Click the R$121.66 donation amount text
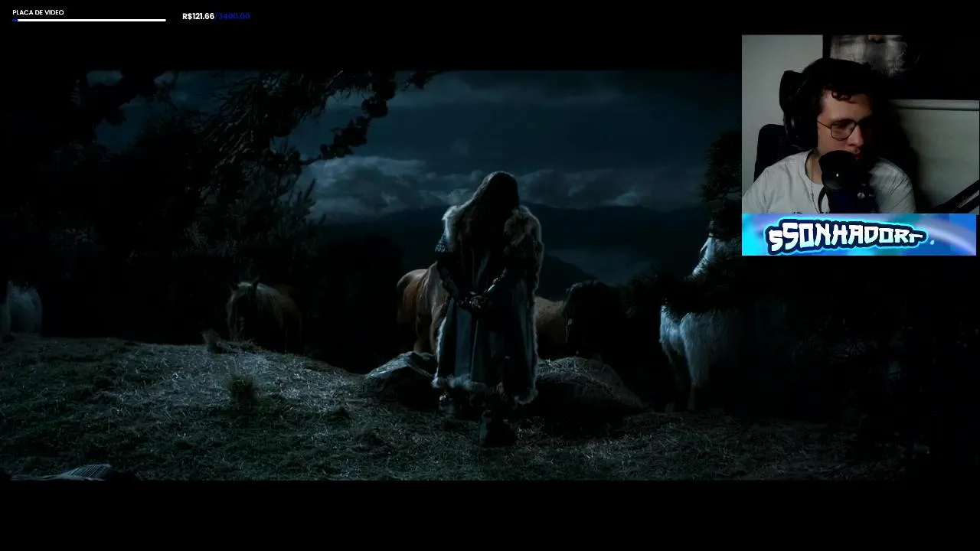980x551 pixels. click(198, 16)
